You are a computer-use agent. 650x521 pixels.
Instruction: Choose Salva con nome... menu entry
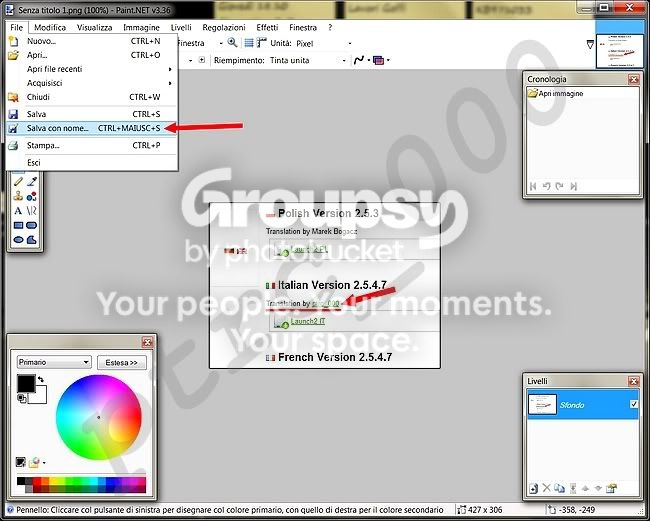coord(92,128)
